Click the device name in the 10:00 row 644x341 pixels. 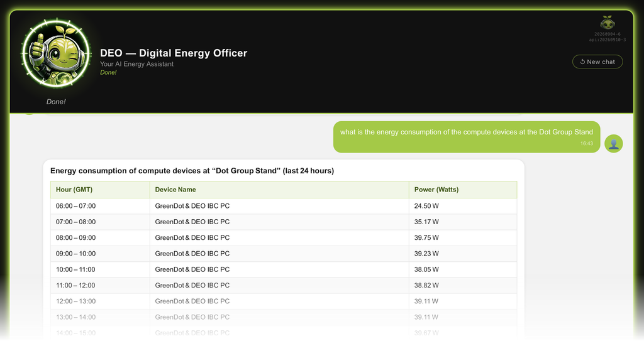tap(192, 269)
